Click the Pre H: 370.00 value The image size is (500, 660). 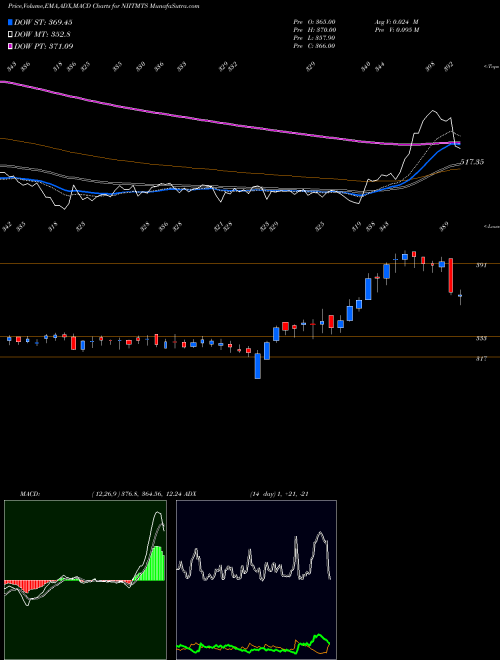pos(314,30)
